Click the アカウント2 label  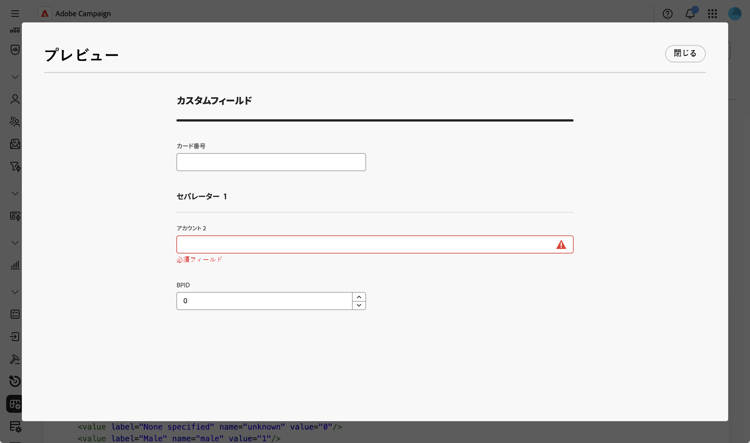click(191, 228)
